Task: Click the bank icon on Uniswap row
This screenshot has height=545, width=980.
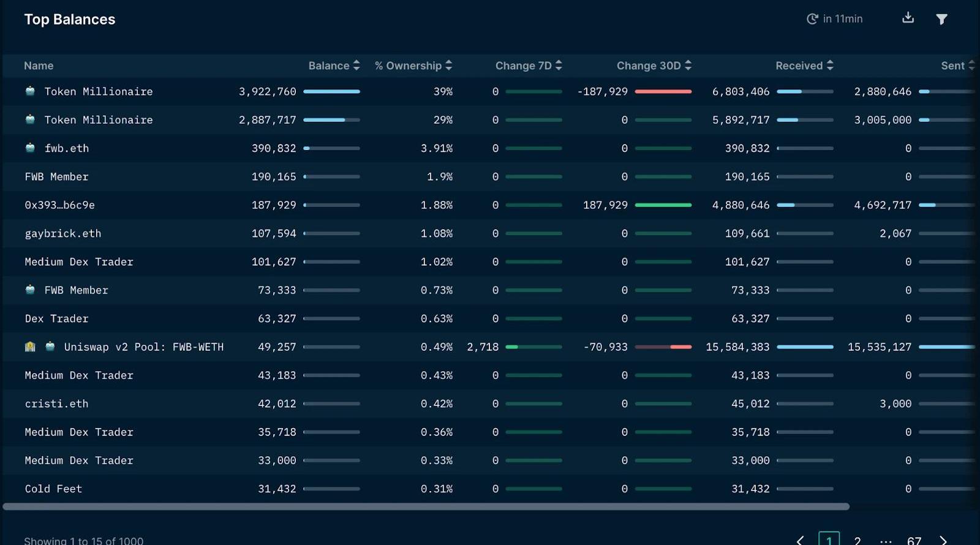Action: pos(30,347)
